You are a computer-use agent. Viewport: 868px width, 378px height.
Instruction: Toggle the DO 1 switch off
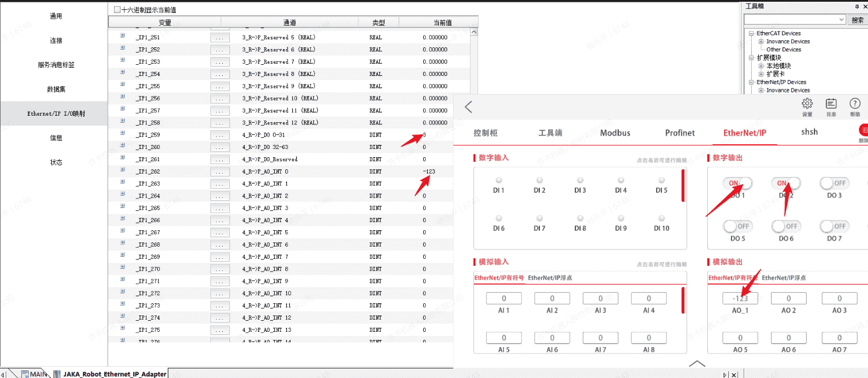point(736,183)
